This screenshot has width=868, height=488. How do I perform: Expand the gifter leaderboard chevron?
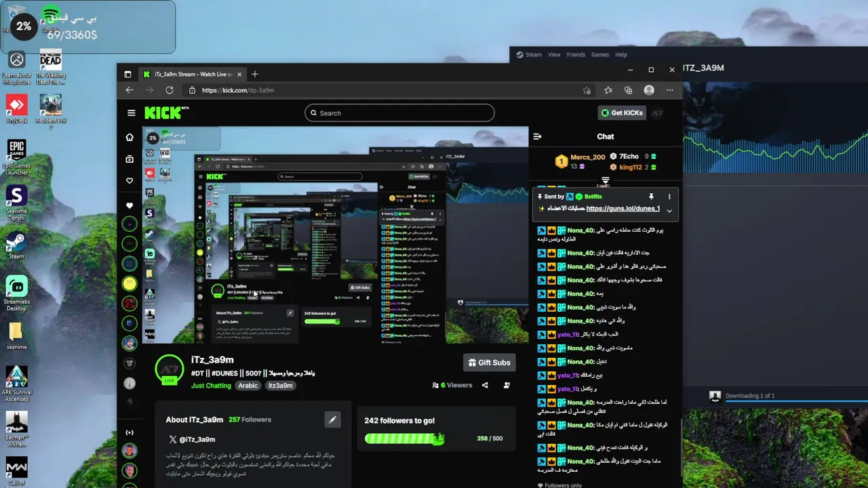(x=606, y=181)
